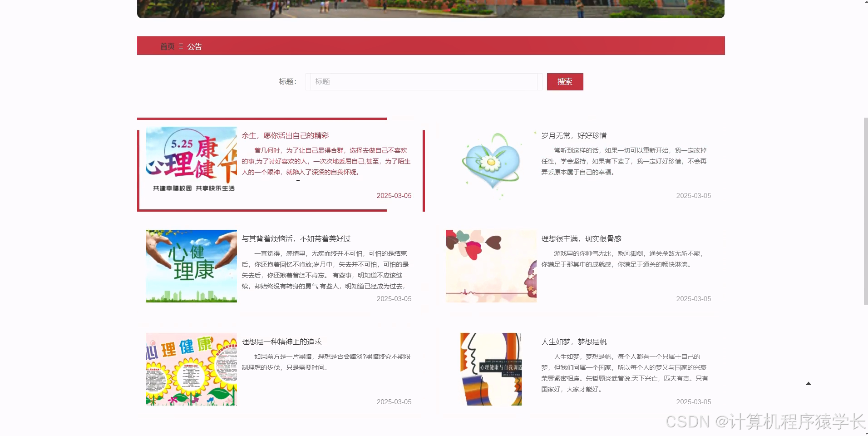Click the blue heart flower thumbnail

[490, 163]
